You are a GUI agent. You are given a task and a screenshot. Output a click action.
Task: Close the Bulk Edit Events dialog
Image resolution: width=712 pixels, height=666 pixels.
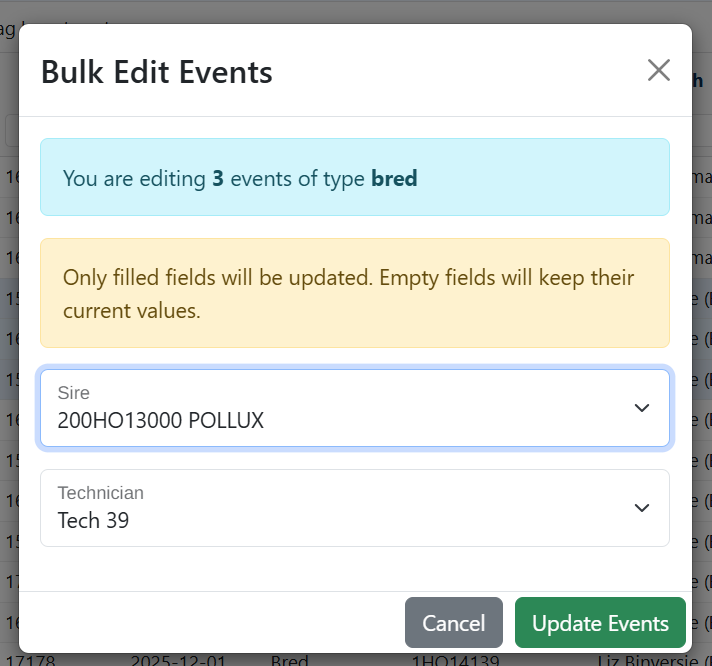coord(658,70)
